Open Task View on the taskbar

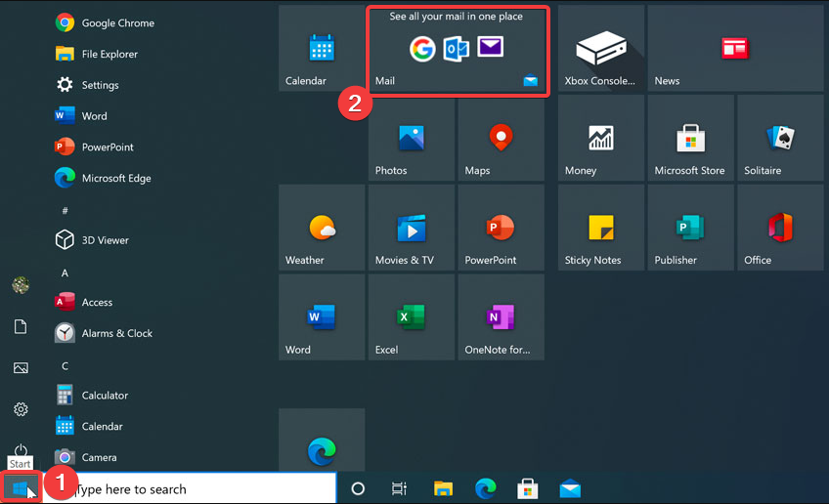click(399, 488)
